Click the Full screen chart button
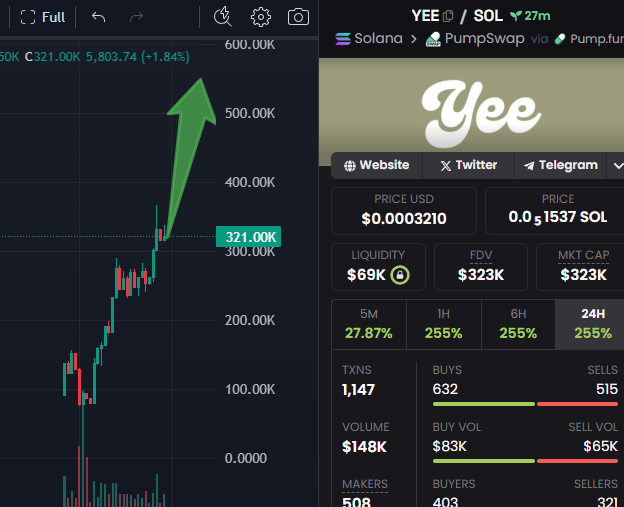This screenshot has height=507, width=624. click(43, 17)
